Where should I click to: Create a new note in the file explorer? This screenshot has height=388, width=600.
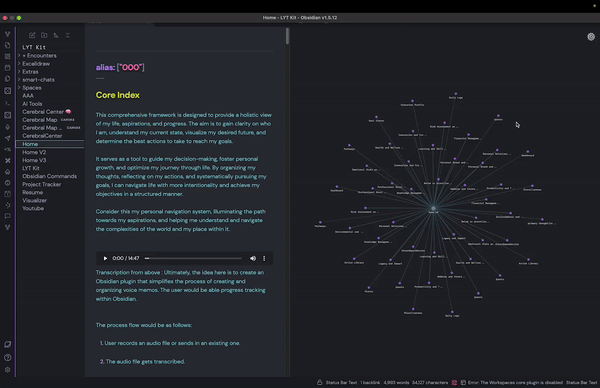32,35
